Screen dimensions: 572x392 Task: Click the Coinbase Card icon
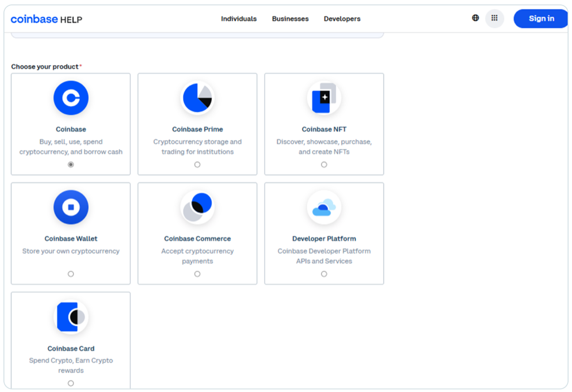coord(71,316)
